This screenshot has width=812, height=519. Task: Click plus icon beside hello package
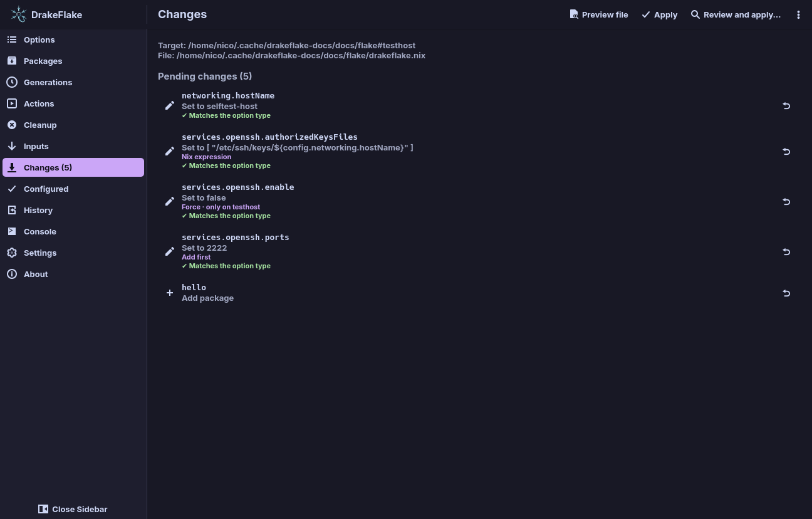pyautogui.click(x=170, y=293)
